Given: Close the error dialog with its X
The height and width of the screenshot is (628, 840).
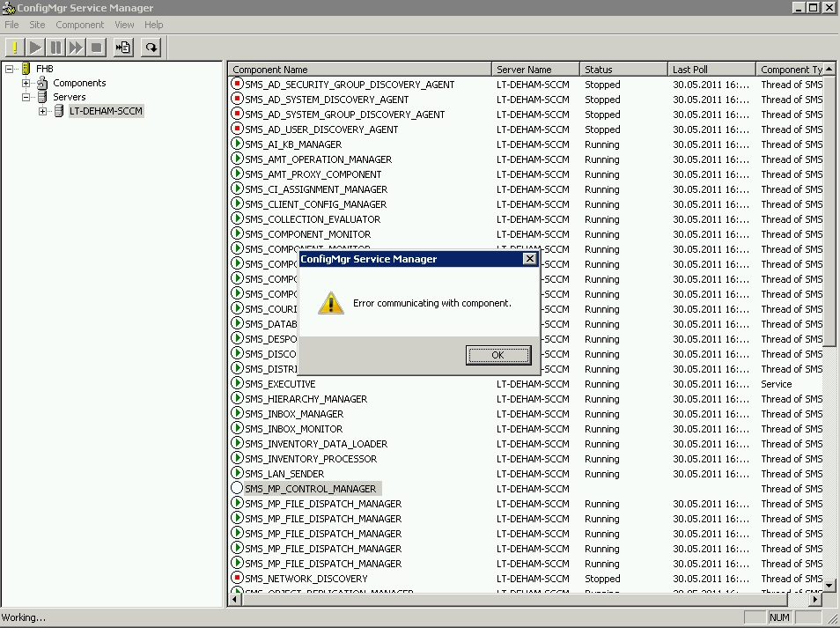Looking at the screenshot, I should [x=530, y=259].
